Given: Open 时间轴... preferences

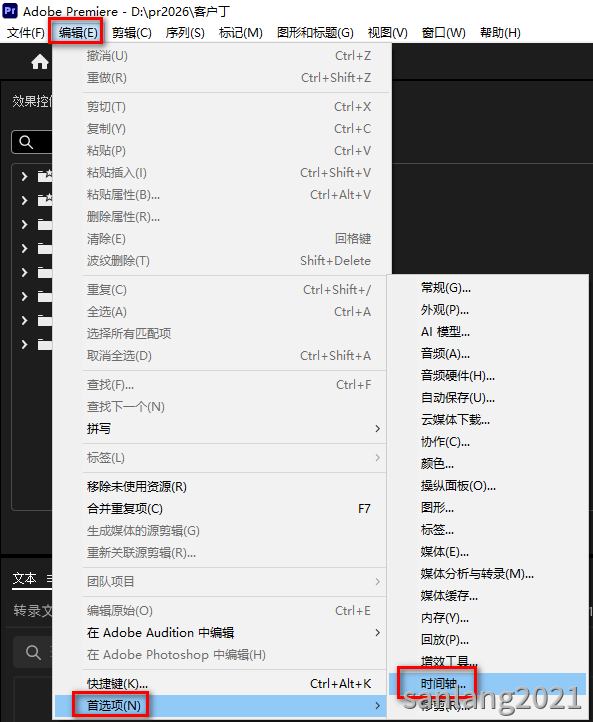Looking at the screenshot, I should [x=488, y=684].
